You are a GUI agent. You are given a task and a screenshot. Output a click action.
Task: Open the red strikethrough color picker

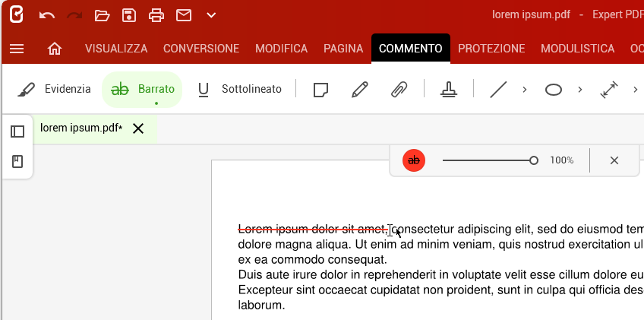coord(414,160)
